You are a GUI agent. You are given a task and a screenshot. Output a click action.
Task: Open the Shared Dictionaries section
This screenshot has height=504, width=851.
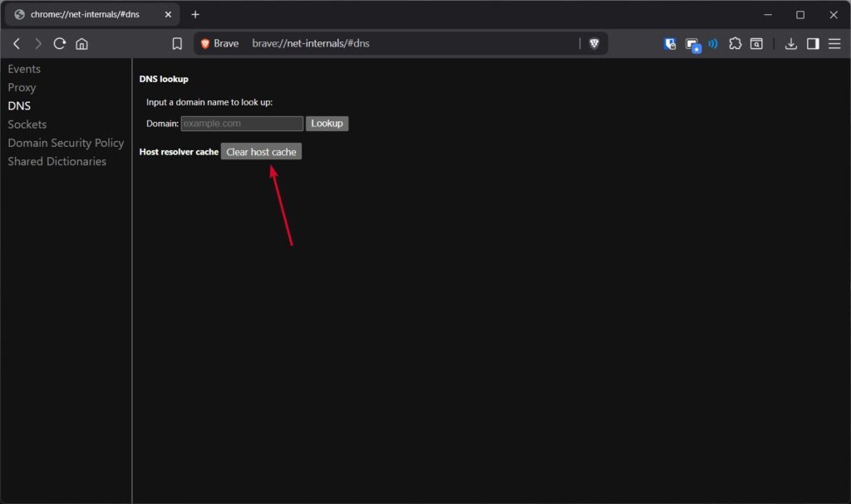[x=55, y=161]
